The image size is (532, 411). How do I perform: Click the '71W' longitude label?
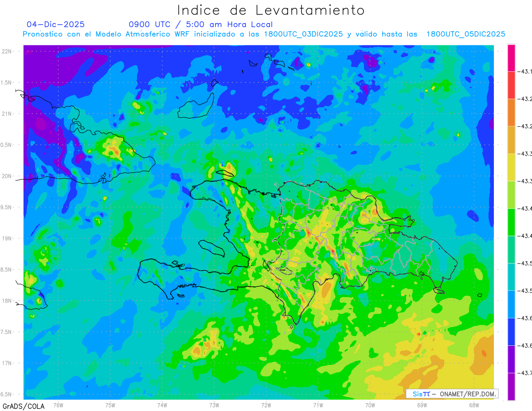tap(318, 405)
